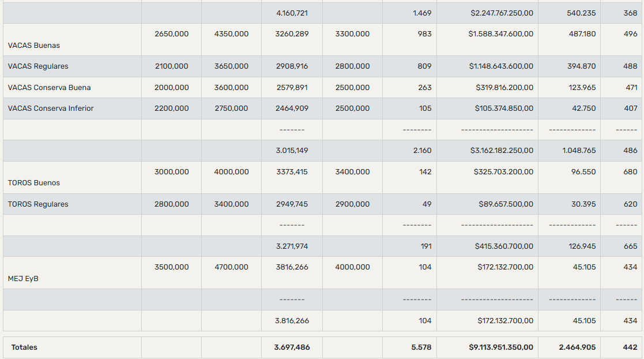Select the total kilos value 2.464.905

pyautogui.click(x=577, y=347)
